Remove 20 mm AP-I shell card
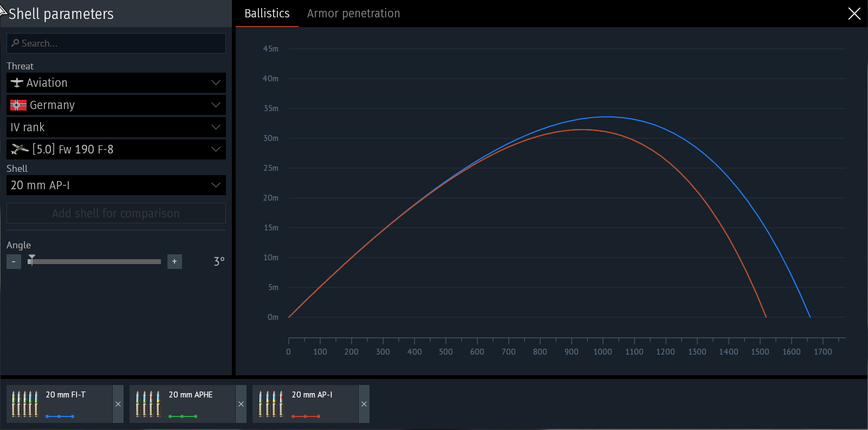Image resolution: width=868 pixels, height=430 pixels. coord(364,404)
